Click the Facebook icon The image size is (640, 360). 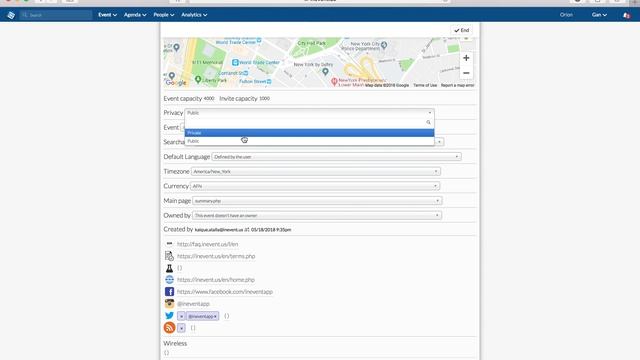169,291
